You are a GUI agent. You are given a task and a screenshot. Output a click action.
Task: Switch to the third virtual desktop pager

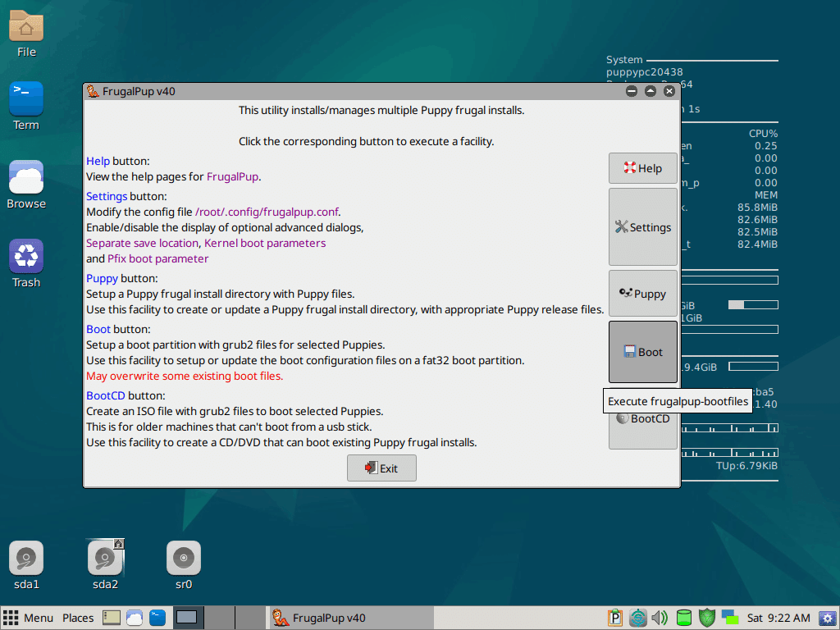[251, 618]
